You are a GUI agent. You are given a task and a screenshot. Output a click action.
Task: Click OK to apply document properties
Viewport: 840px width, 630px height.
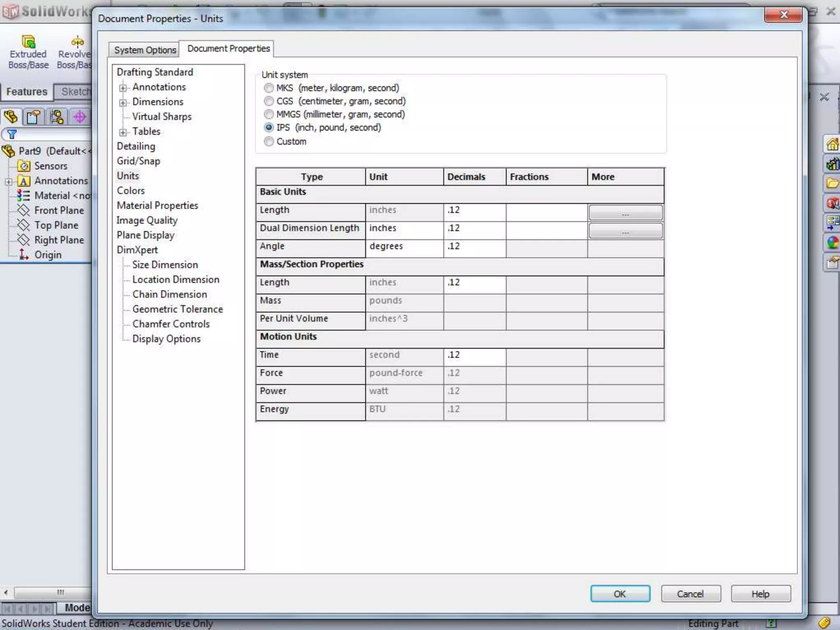point(620,593)
